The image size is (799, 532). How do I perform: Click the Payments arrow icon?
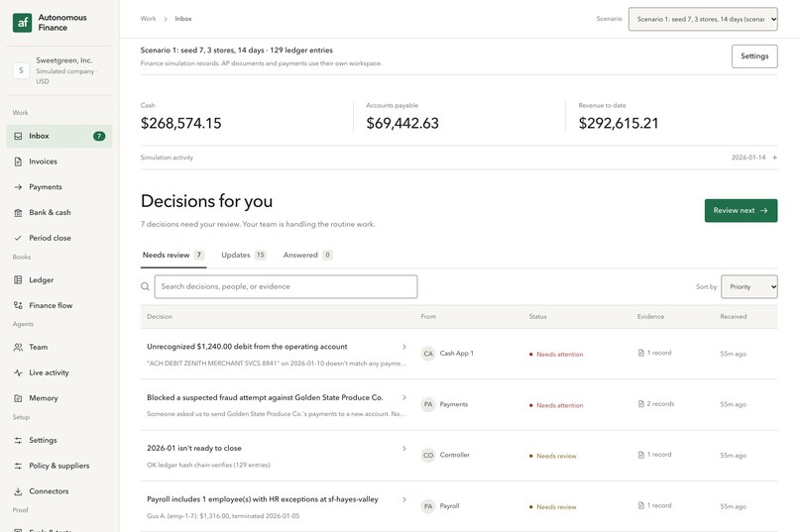click(x=19, y=187)
